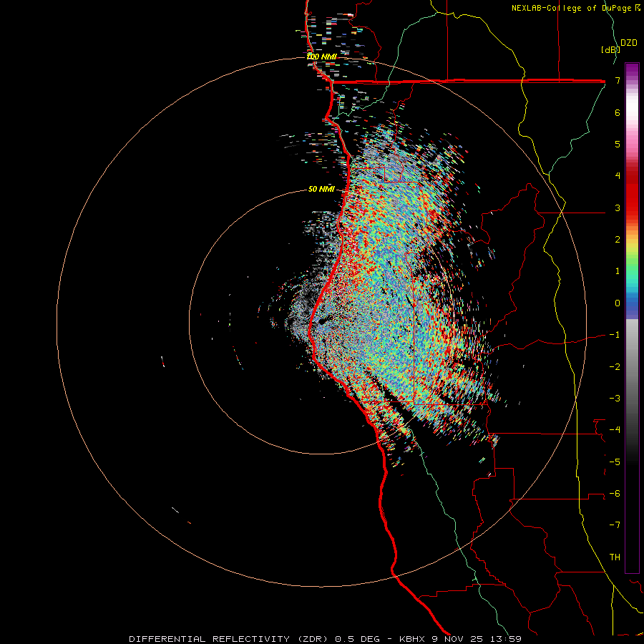Click the -4 value on the color scale
The image size is (644, 644).
[615, 430]
